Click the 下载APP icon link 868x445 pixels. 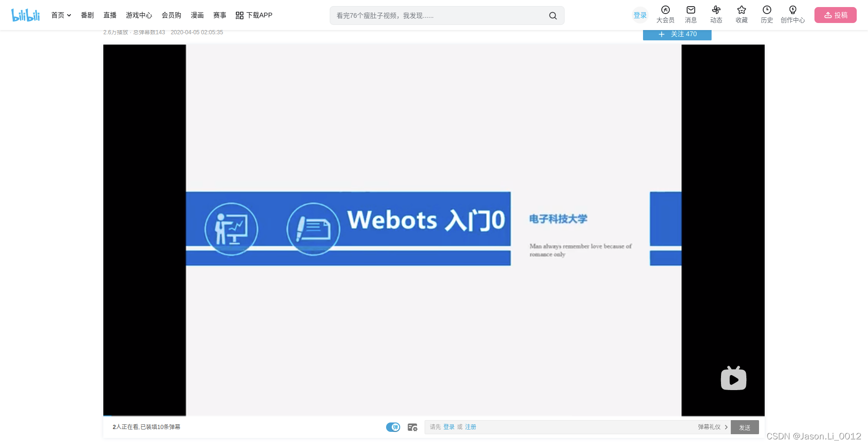pos(254,15)
